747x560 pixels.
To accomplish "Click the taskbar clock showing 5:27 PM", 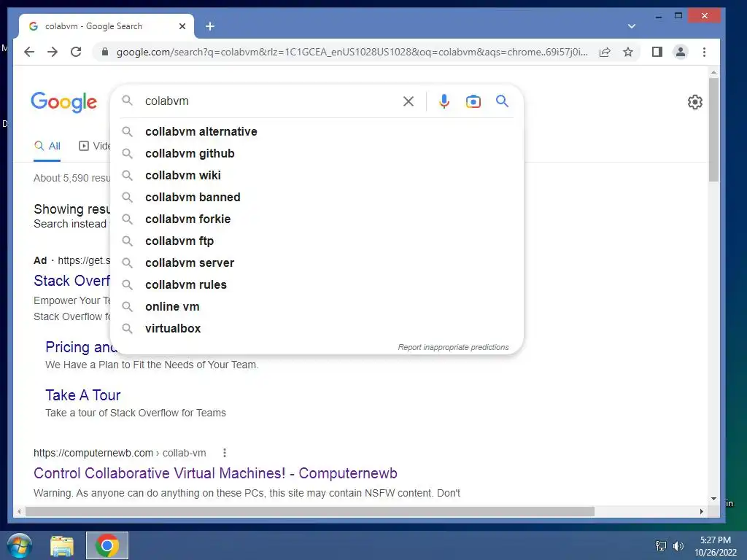I will click(715, 546).
